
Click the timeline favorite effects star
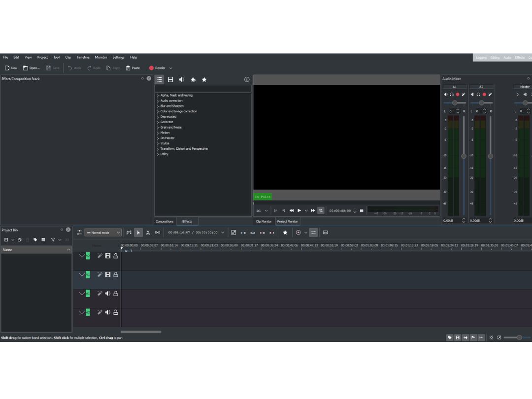tap(285, 233)
